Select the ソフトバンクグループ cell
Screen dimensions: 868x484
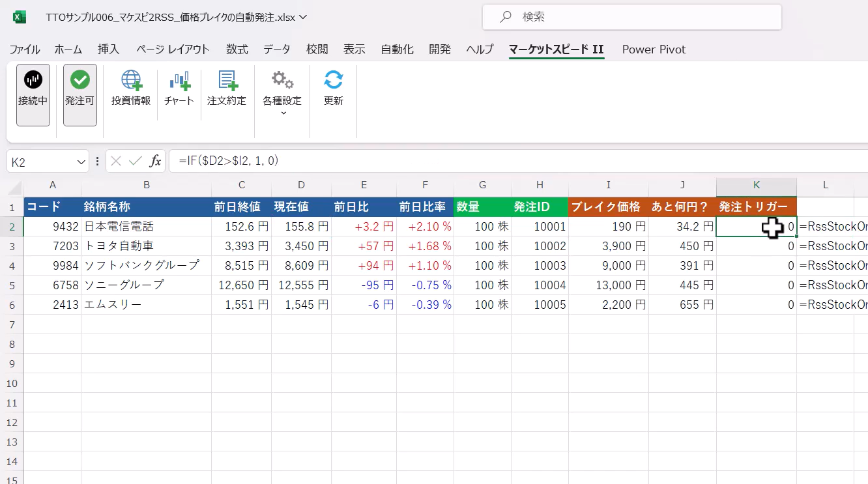coord(147,266)
